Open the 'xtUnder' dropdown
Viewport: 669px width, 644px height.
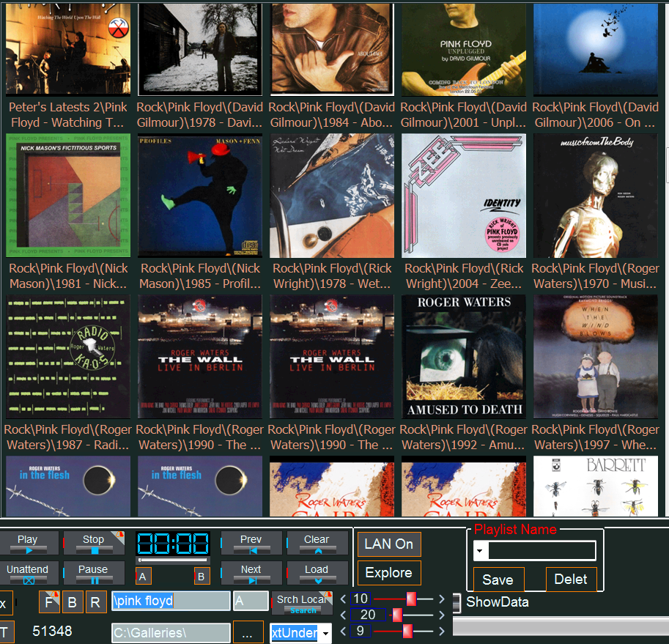pos(326,633)
